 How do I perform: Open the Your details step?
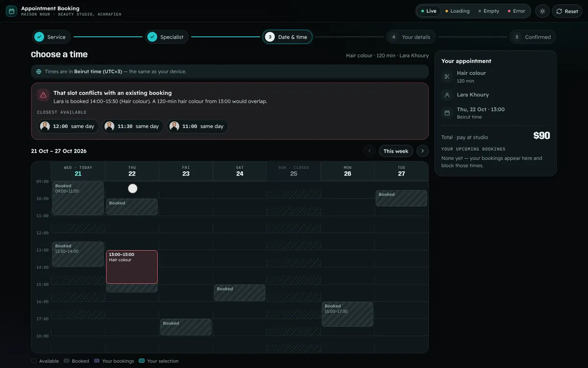point(411,37)
